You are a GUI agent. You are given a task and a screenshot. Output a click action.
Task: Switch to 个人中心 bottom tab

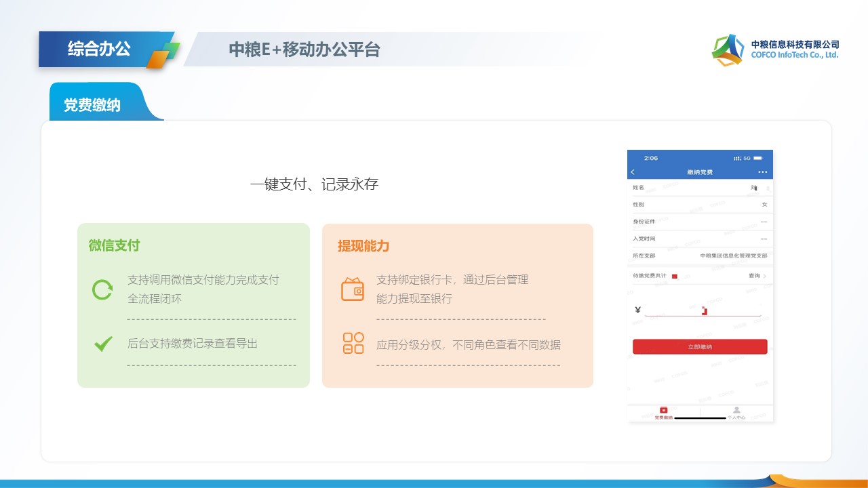coord(736,413)
